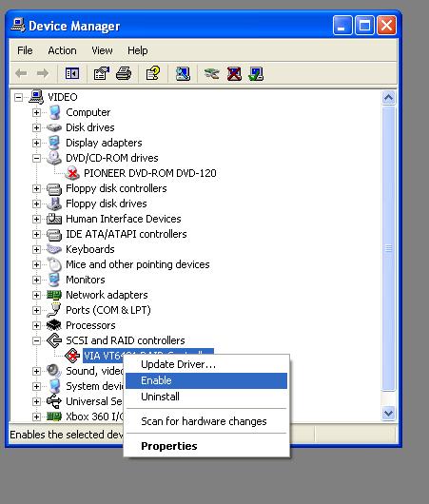The image size is (429, 504).
Task: Click the Ports (COM & LPT) icon
Action: (x=54, y=310)
